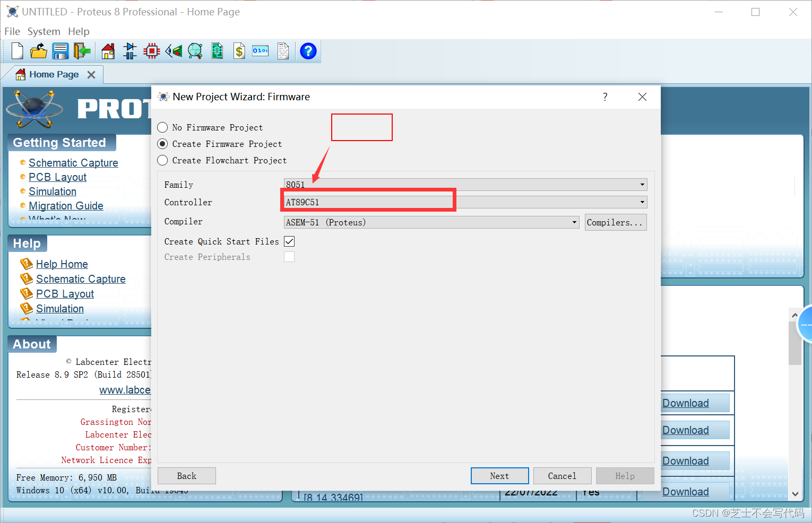The width and height of the screenshot is (812, 523).
Task: Click the Close Project door icon
Action: 82,51
